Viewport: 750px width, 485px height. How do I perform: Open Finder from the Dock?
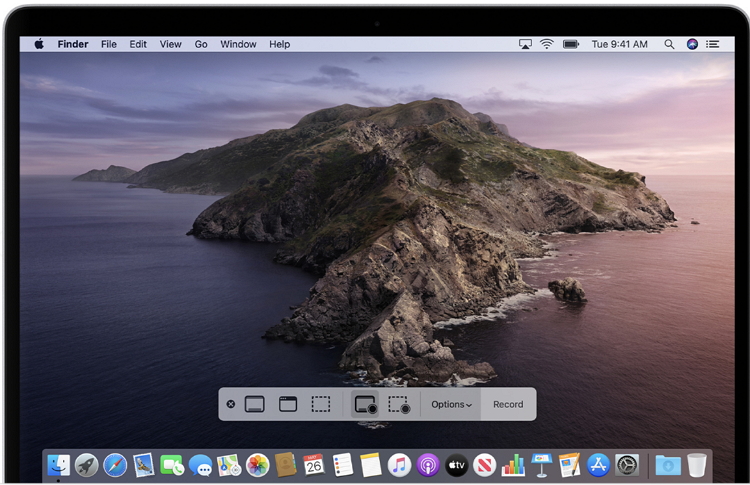coord(59,465)
